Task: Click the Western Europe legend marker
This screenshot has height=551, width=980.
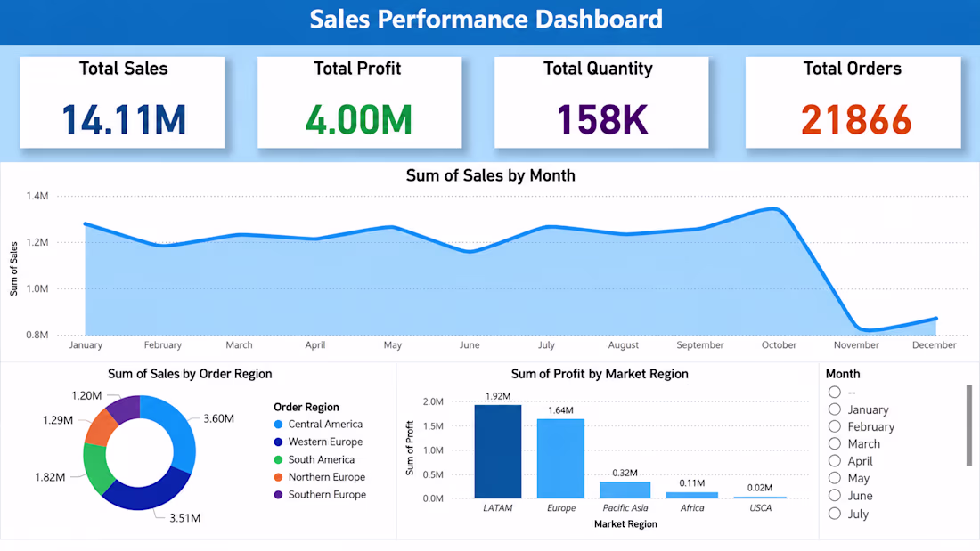Action: coord(278,442)
